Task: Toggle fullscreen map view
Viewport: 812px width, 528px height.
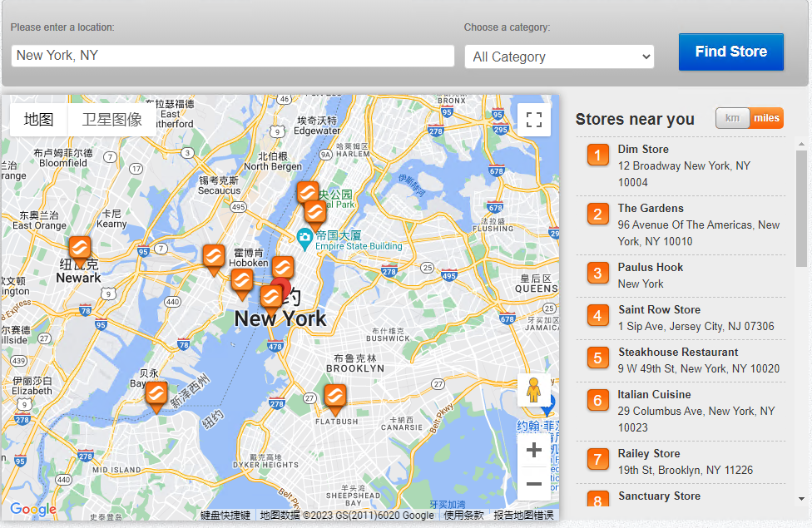Action: click(x=534, y=120)
